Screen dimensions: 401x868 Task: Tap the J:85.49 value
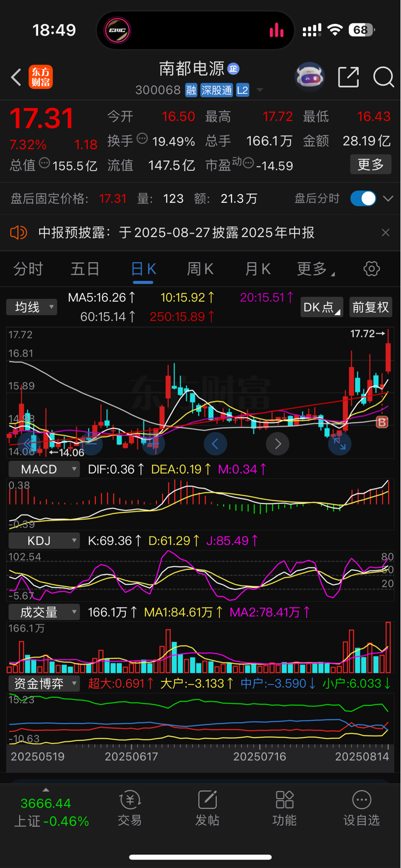(232, 541)
